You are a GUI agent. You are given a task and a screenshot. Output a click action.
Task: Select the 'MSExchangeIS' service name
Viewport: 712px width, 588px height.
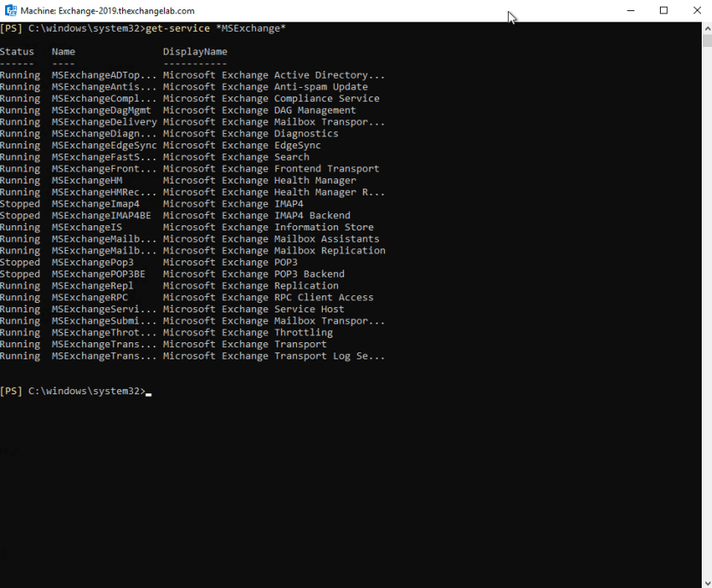(x=87, y=228)
